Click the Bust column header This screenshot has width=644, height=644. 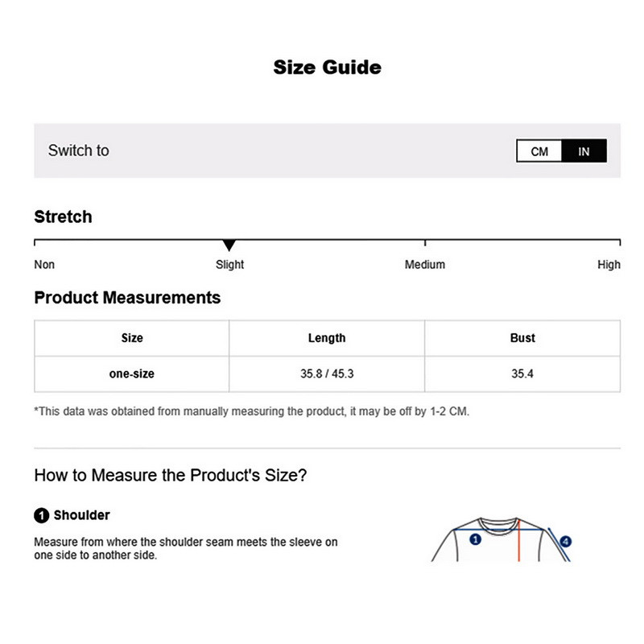pos(522,338)
